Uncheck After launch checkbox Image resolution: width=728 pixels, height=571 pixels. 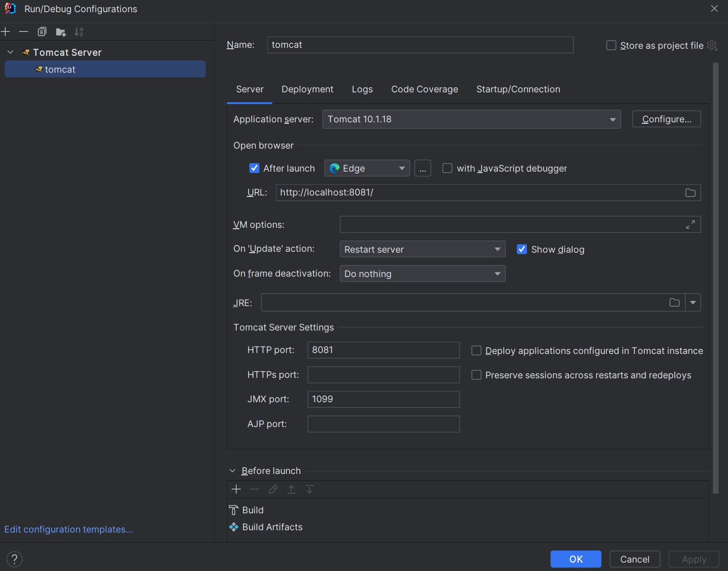pyautogui.click(x=254, y=168)
